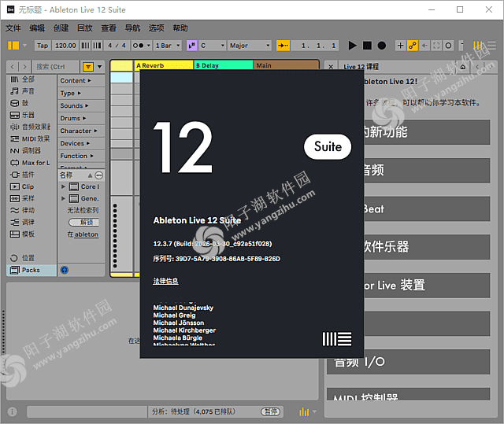Open the 文件 menu

tap(13, 28)
